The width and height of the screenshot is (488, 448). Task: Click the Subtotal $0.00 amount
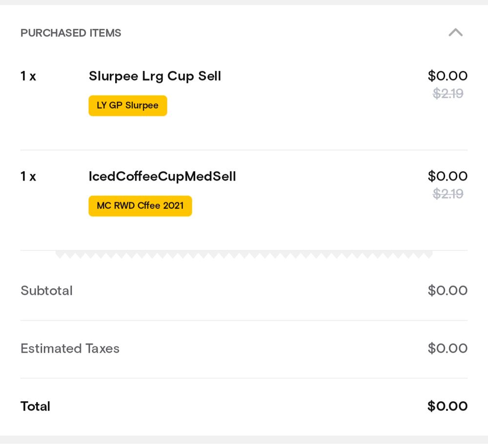[x=447, y=290]
